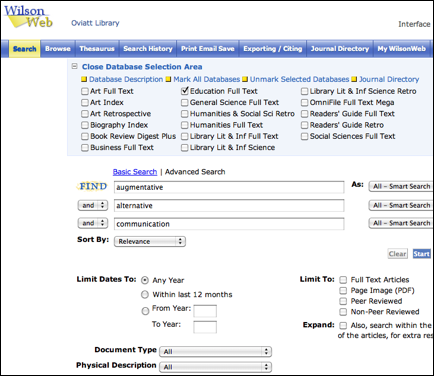Check the Art Retrospective database

[x=85, y=114]
